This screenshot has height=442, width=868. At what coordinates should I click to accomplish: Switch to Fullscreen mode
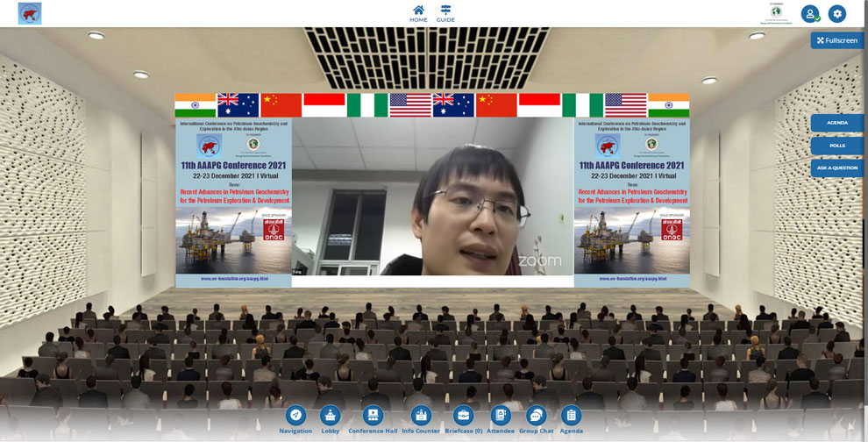tap(837, 40)
